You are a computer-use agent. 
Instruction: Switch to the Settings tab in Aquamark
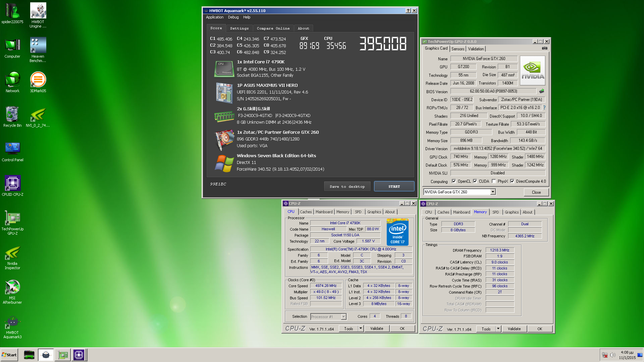pyautogui.click(x=239, y=28)
